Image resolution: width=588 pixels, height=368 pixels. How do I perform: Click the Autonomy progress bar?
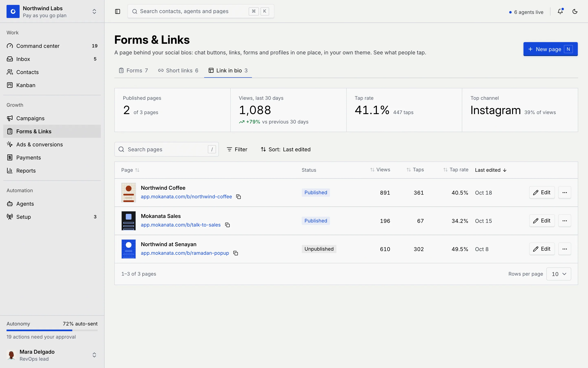tap(52, 331)
